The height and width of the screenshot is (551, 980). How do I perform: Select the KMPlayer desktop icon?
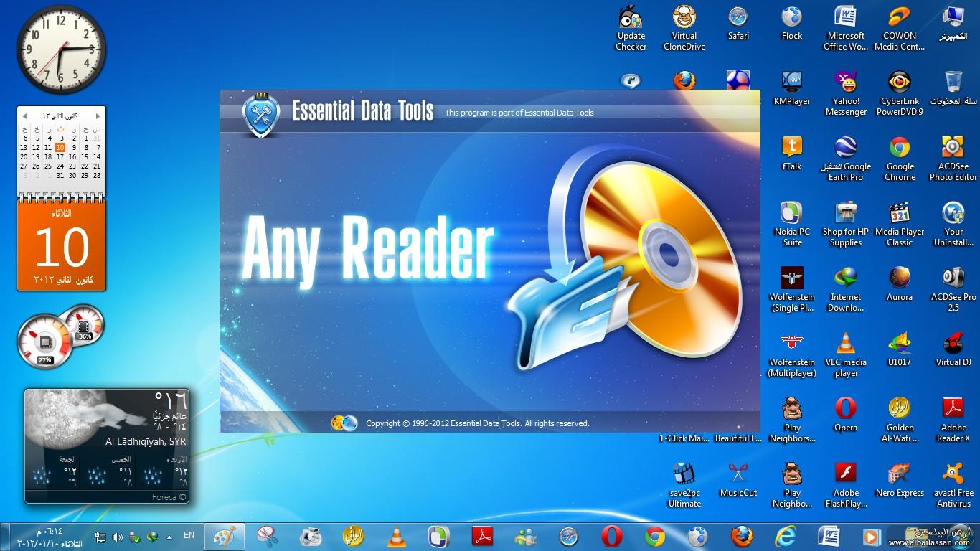792,89
